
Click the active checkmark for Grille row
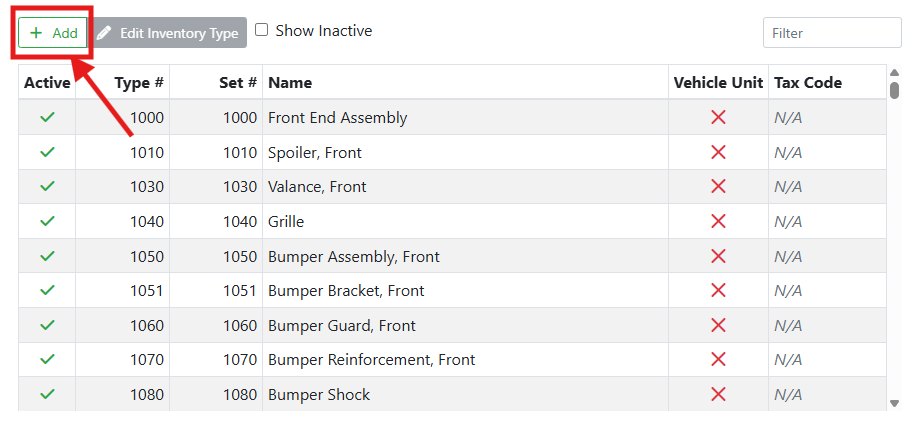(47, 221)
